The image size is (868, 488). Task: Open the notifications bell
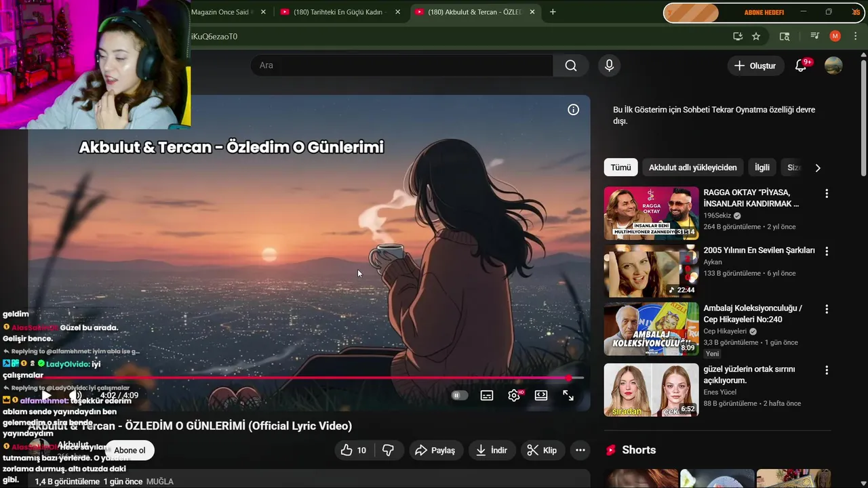point(801,66)
